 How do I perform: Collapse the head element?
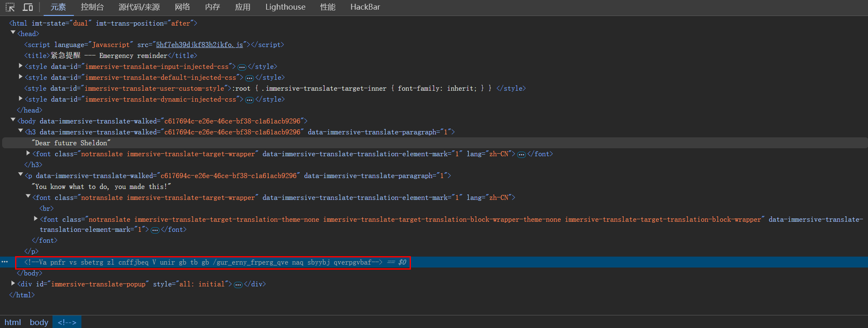[x=13, y=33]
